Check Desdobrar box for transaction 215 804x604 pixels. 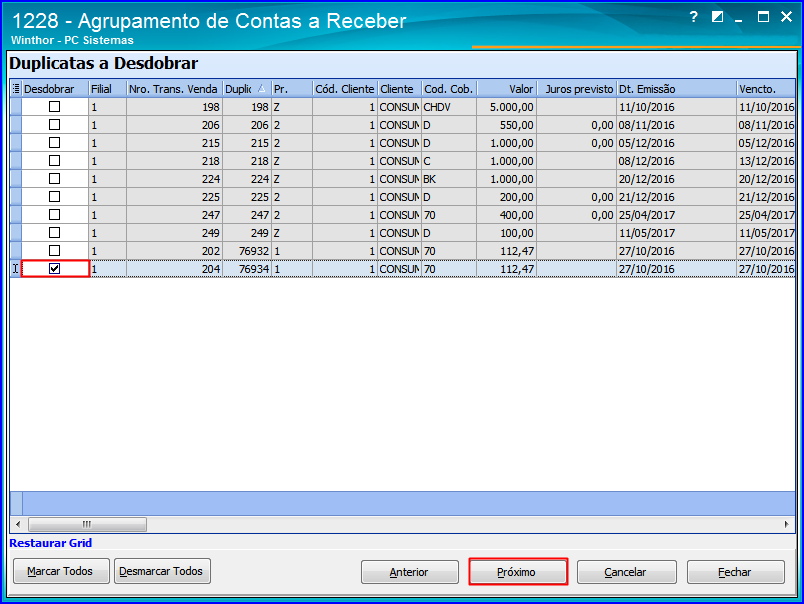click(54, 143)
